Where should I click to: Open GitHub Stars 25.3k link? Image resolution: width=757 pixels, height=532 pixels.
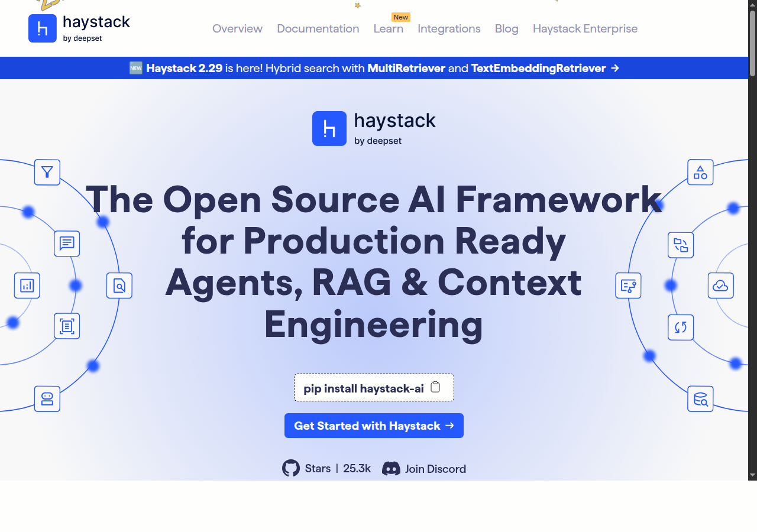coord(326,468)
